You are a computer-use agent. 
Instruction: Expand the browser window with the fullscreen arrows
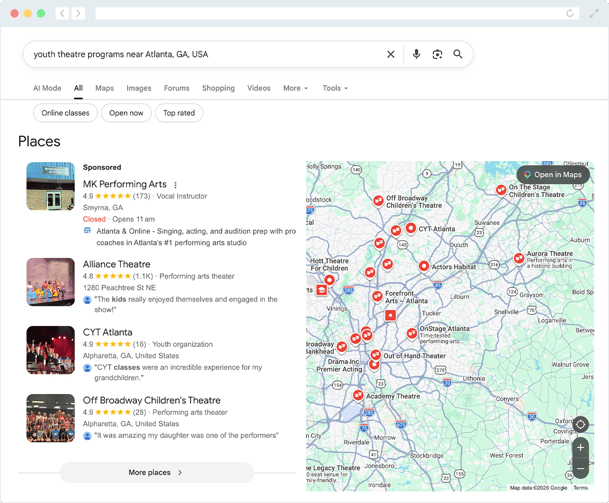click(x=594, y=14)
